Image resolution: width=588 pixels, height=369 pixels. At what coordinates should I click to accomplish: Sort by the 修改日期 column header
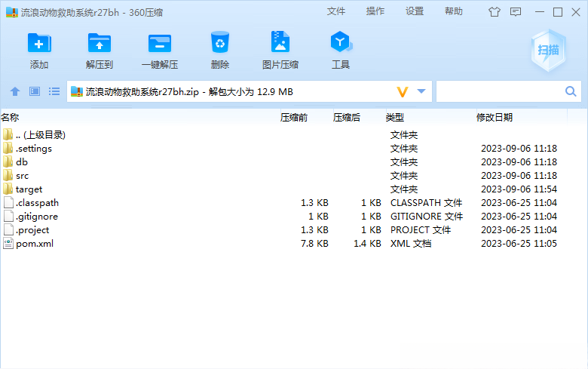coord(495,118)
